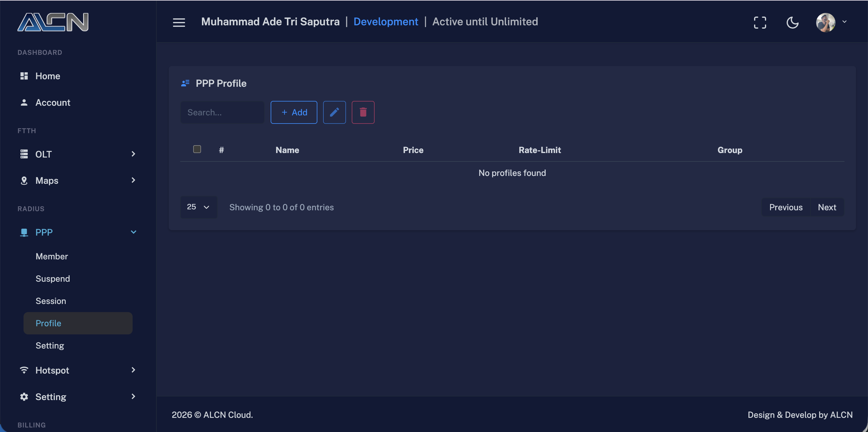Focus the Search profiles field

click(x=222, y=112)
